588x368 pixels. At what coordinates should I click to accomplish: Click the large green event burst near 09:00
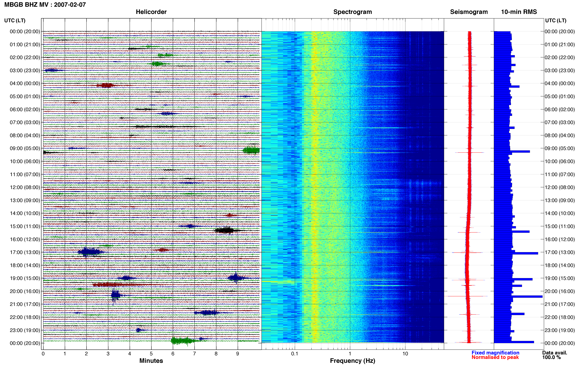coord(251,150)
